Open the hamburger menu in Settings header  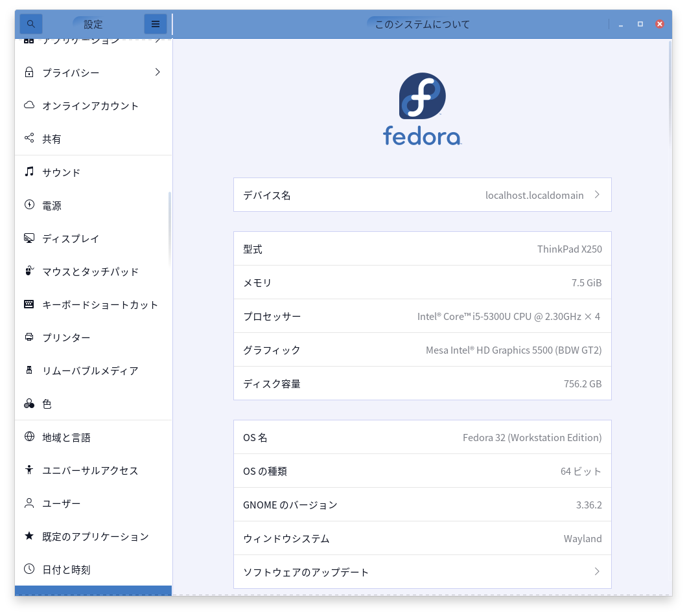[156, 23]
